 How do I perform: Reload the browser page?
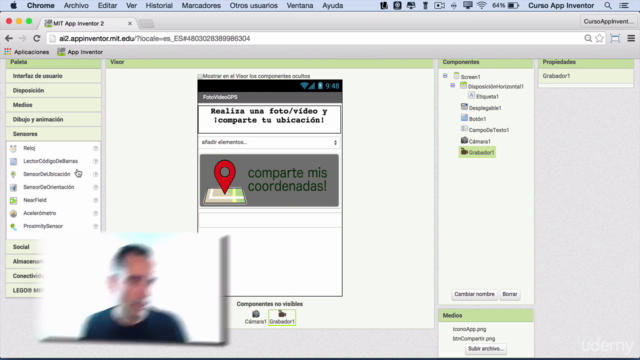pos(37,38)
